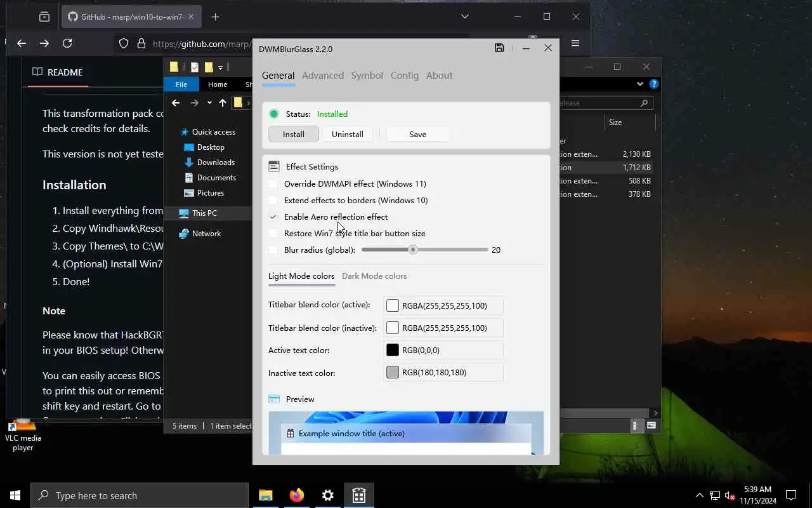Open the Home ribbon tab in Explorer
812x508 pixels.
coord(218,84)
